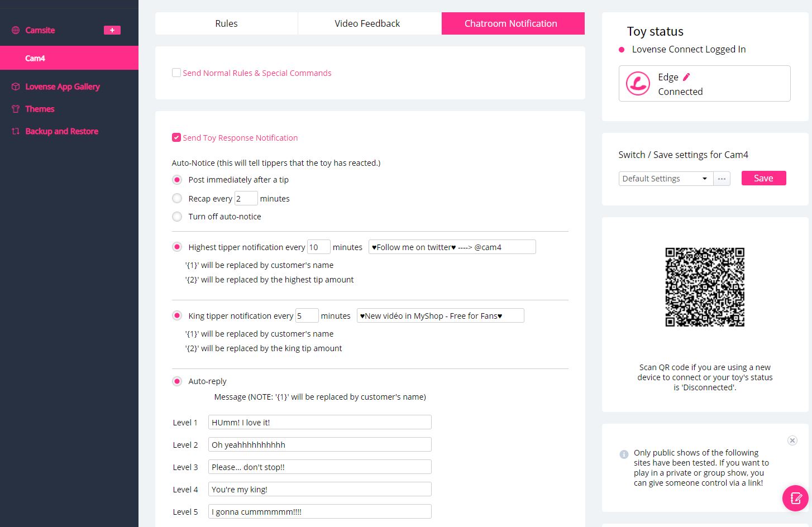The width and height of the screenshot is (812, 527).
Task: Click the Themes shirt icon in sidebar
Action: coord(16,109)
